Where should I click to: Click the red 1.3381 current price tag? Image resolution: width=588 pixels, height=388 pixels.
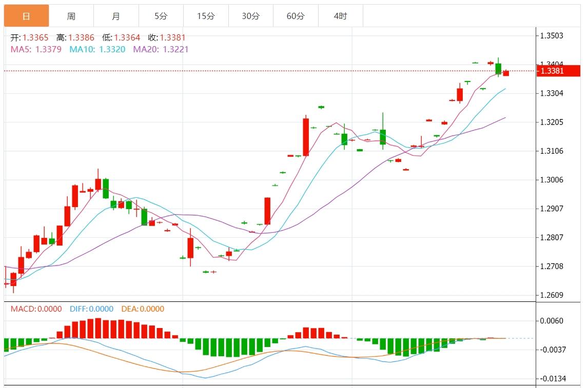click(558, 71)
